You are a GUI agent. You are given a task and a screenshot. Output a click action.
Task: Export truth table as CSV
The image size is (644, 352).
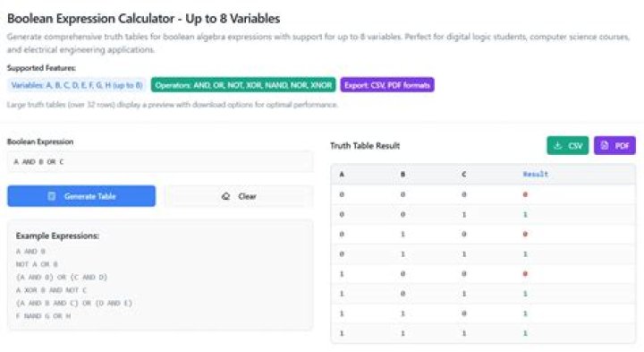568,146
